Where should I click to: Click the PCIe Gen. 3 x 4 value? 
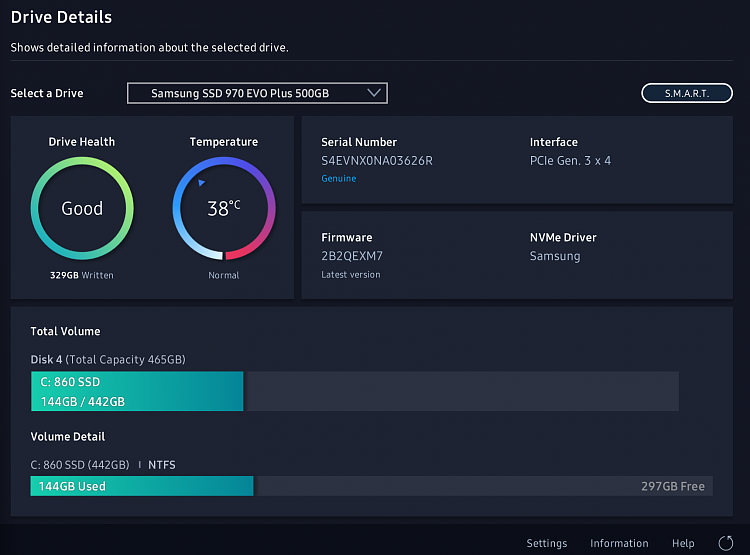pos(570,161)
